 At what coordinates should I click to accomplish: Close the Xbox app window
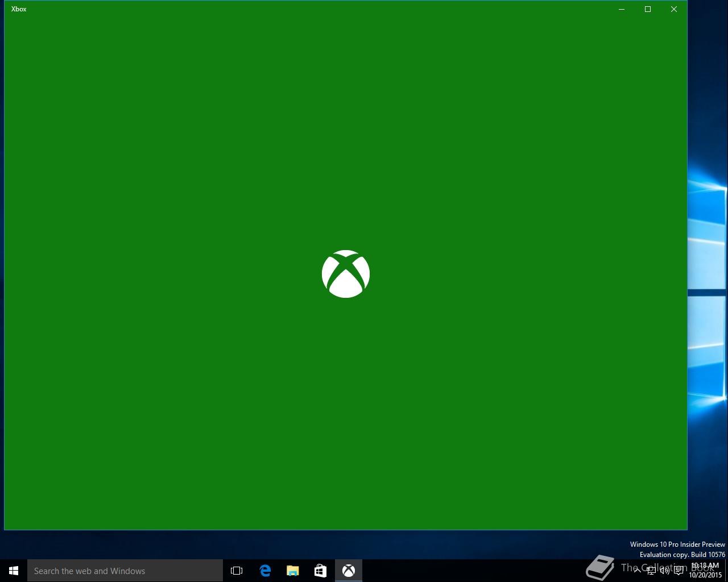pos(674,9)
